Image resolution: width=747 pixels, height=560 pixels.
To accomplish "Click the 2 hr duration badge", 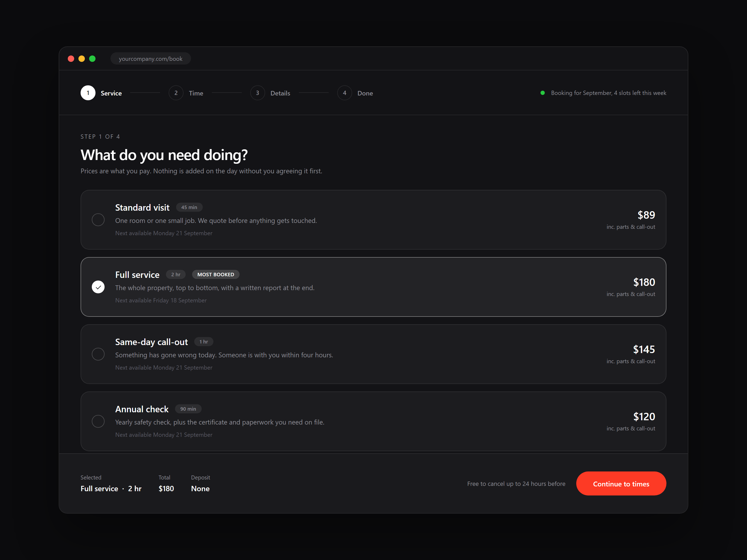I will (176, 274).
